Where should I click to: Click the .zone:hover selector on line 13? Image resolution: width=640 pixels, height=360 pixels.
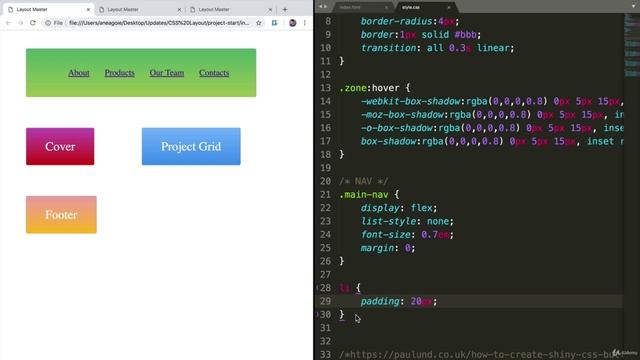point(369,88)
